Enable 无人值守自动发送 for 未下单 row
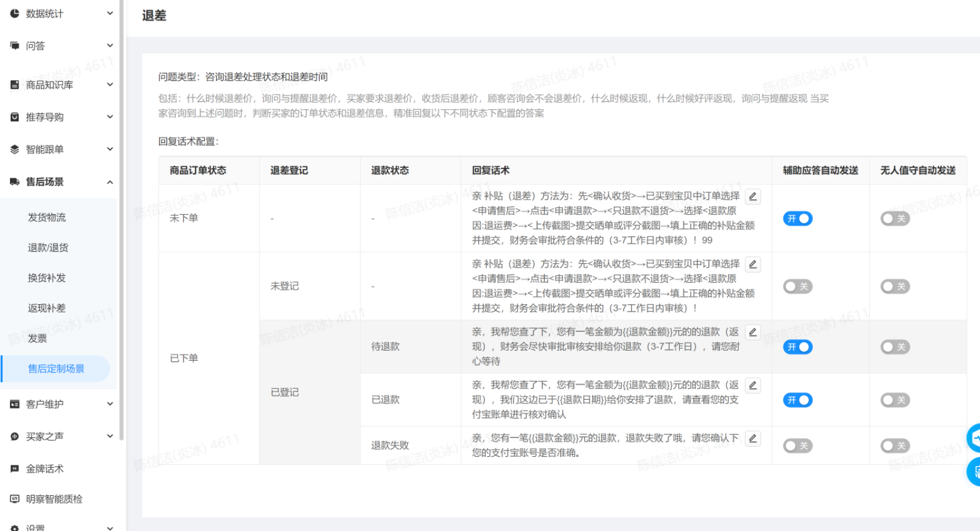Image resolution: width=980 pixels, height=531 pixels. (895, 219)
